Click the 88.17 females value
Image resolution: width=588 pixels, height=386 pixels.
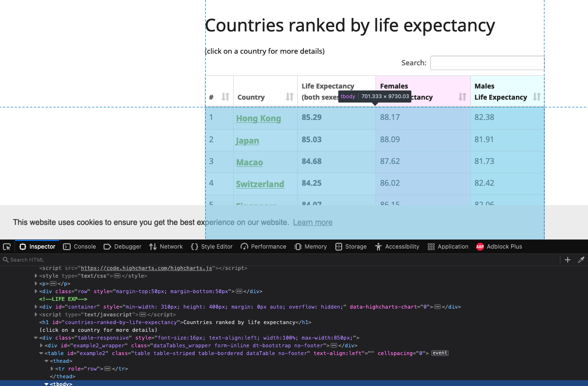point(390,117)
